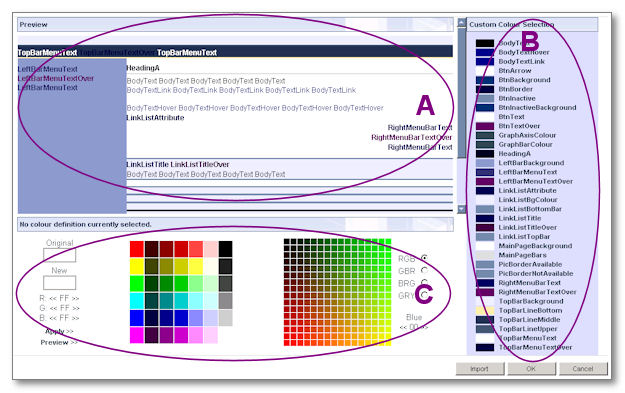Select the RGB radio button
The height and width of the screenshot is (393, 625).
(x=424, y=258)
